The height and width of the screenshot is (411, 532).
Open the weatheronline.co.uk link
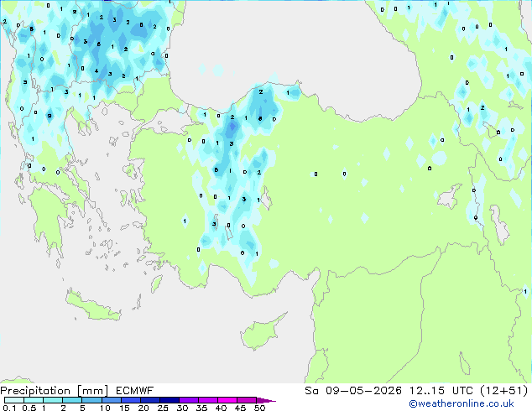462,403
